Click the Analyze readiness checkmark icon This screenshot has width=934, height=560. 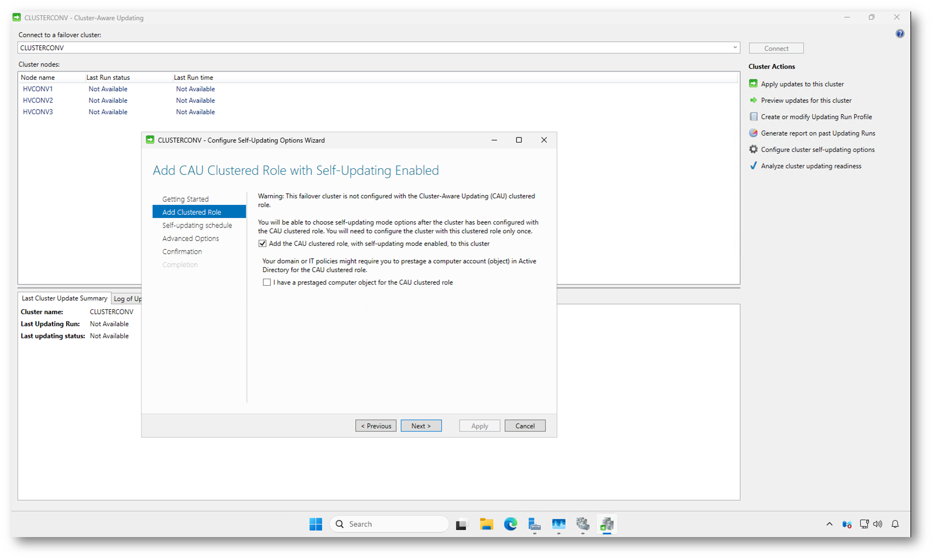coord(753,166)
